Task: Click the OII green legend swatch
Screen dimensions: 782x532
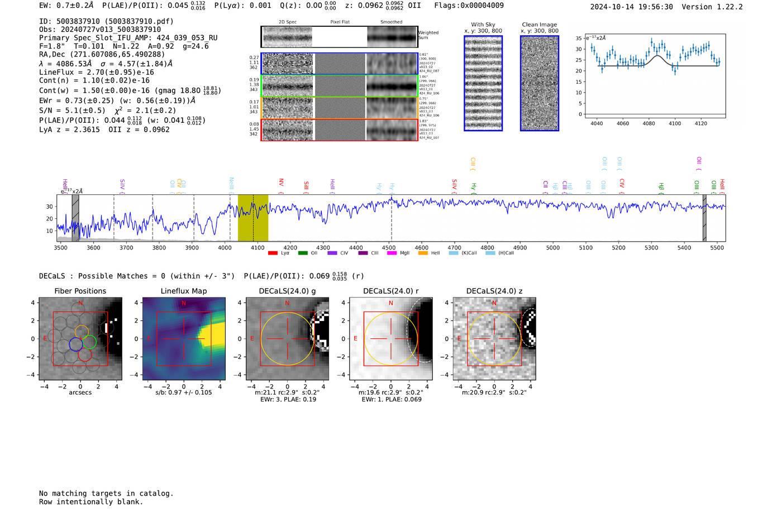Action: point(303,253)
